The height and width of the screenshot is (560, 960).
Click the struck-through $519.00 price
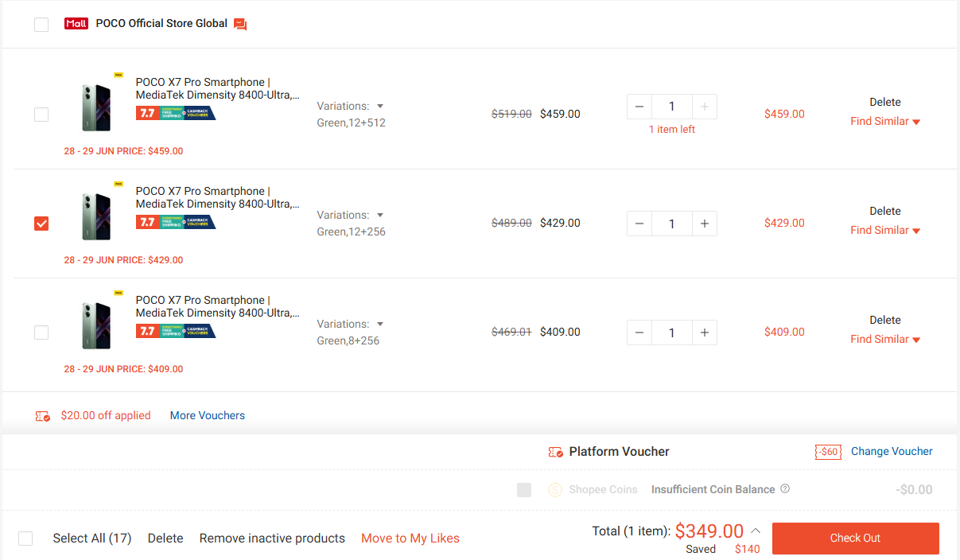(511, 114)
